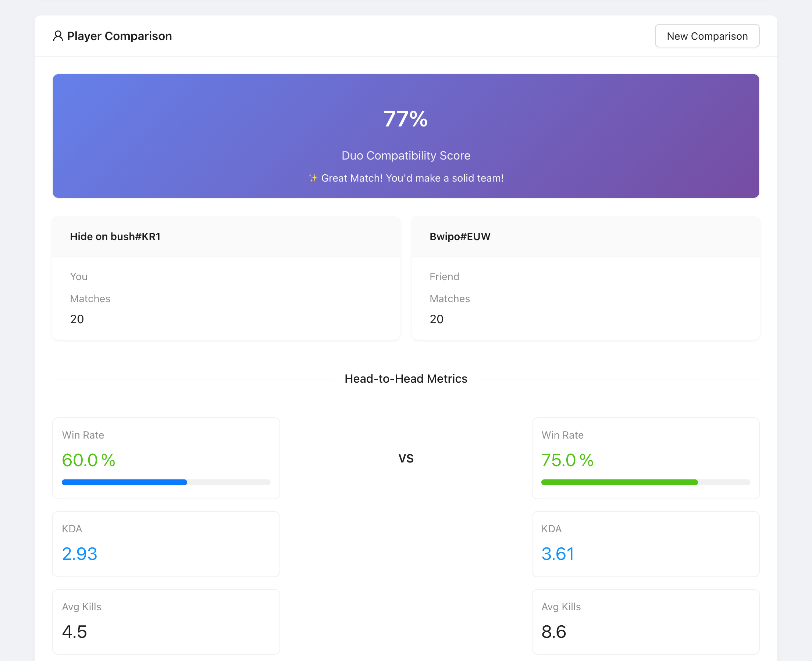Viewport: 812px width, 661px height.
Task: Click the 4.5 Avg Kills card
Action: (166, 621)
